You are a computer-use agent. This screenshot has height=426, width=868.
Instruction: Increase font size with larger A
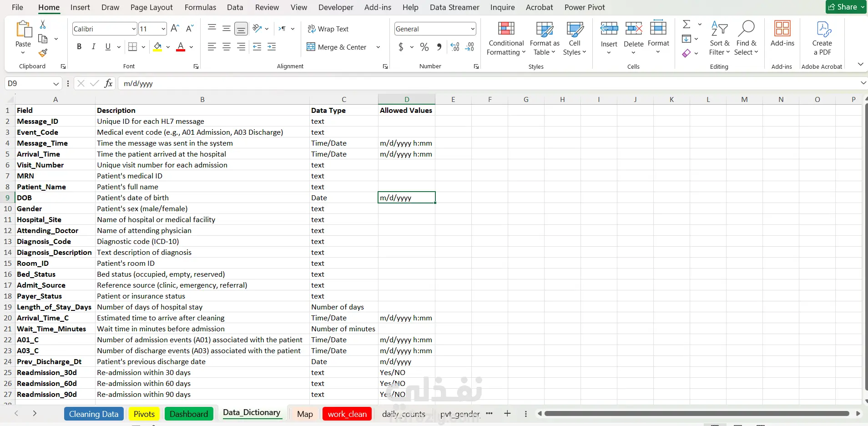[x=175, y=29]
